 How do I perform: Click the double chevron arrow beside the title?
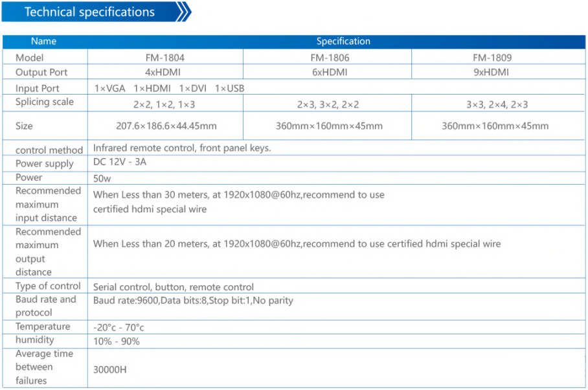pos(184,12)
